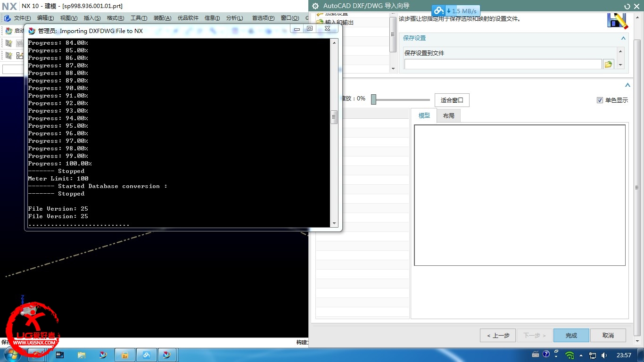
Task: Click the tray help question mark icon
Action: click(x=546, y=354)
